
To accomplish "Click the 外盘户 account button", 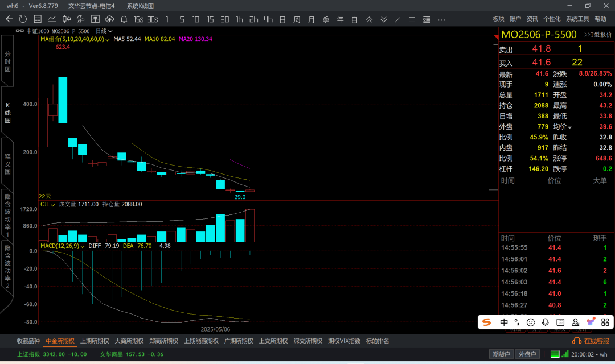I will tap(527, 354).
